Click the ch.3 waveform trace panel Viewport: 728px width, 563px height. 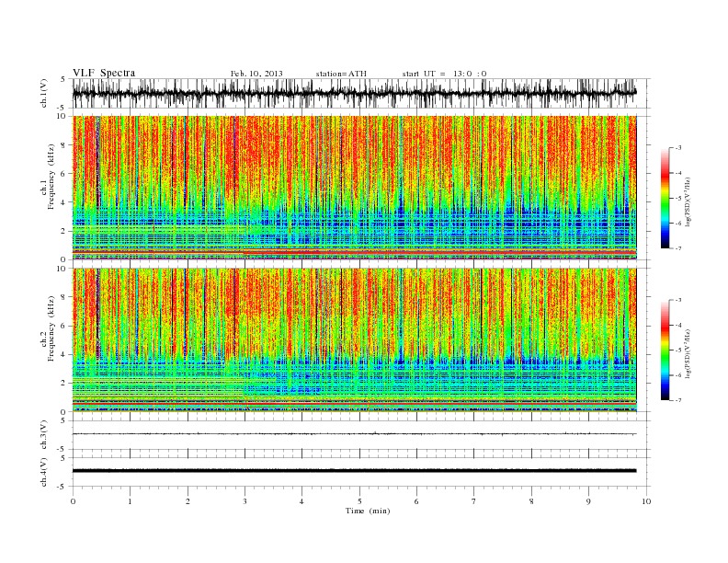(x=361, y=435)
